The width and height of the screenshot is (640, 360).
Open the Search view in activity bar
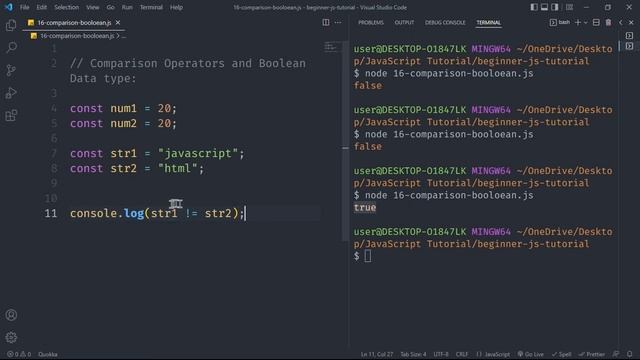pyautogui.click(x=11, y=47)
